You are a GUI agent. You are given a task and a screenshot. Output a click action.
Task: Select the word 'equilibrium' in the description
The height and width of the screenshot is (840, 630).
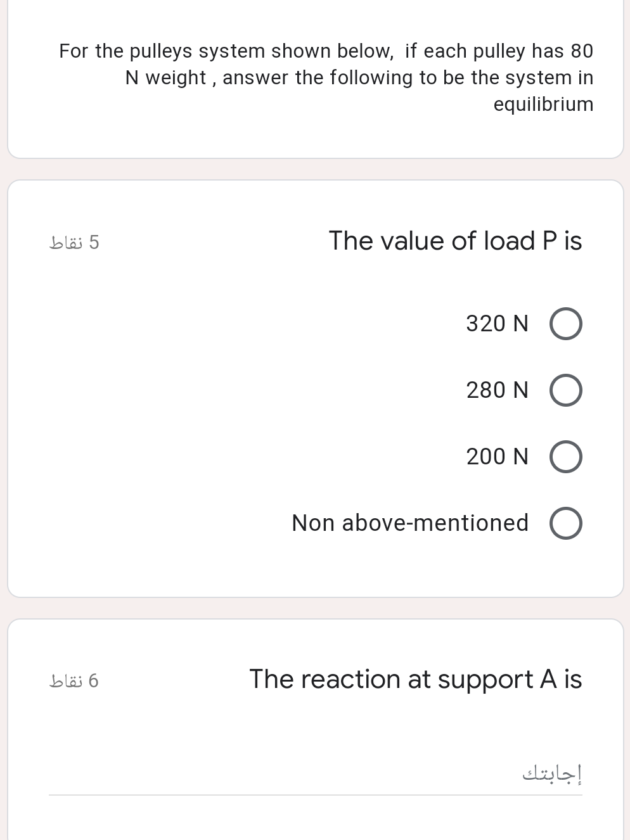pyautogui.click(x=543, y=103)
